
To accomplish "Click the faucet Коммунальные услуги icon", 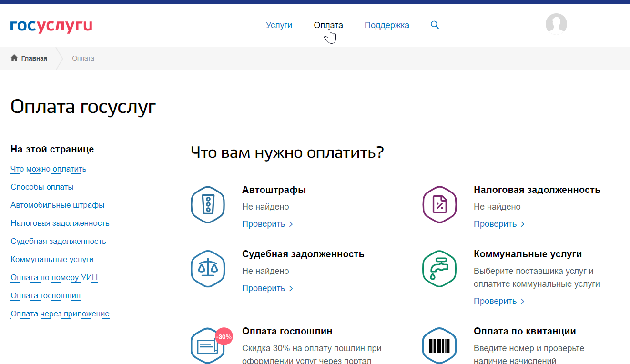I will point(439,269).
